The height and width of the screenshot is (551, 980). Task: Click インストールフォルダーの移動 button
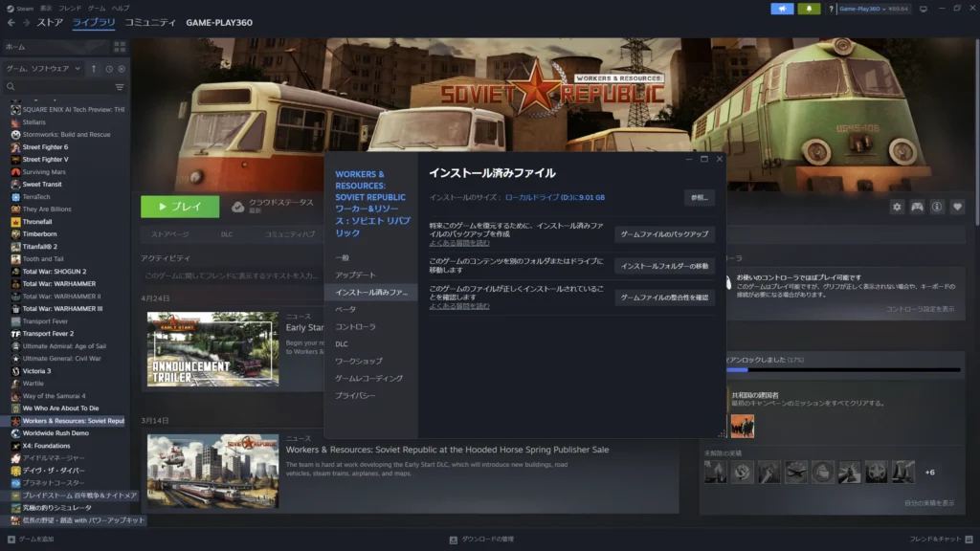pyautogui.click(x=664, y=266)
